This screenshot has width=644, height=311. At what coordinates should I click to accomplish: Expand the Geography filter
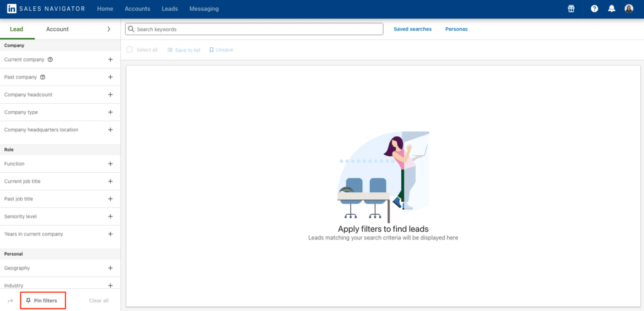click(x=110, y=268)
